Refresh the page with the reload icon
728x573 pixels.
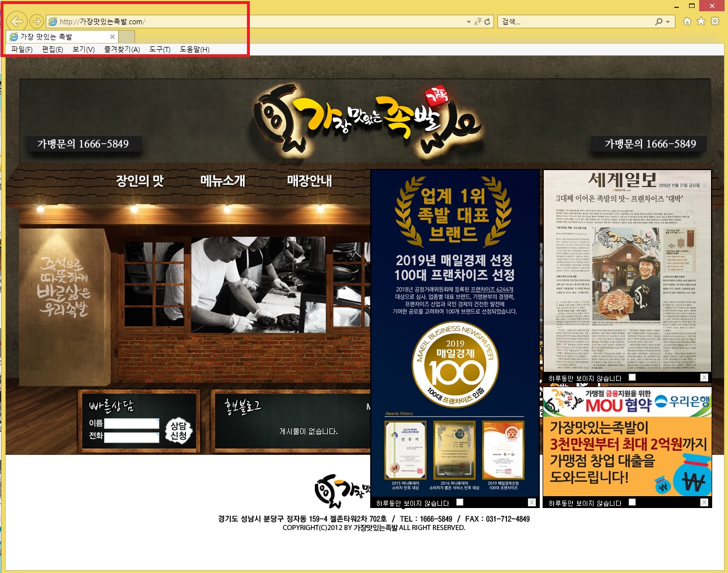click(487, 22)
